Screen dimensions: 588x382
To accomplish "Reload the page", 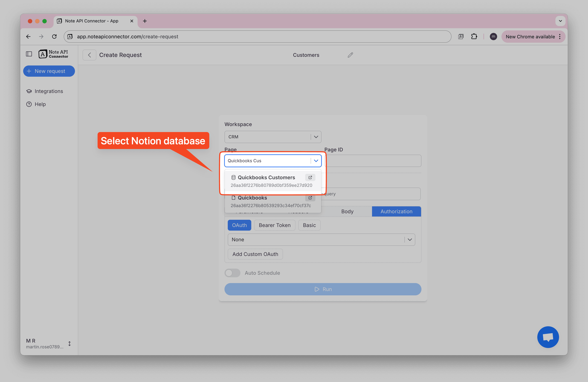I will tap(54, 37).
